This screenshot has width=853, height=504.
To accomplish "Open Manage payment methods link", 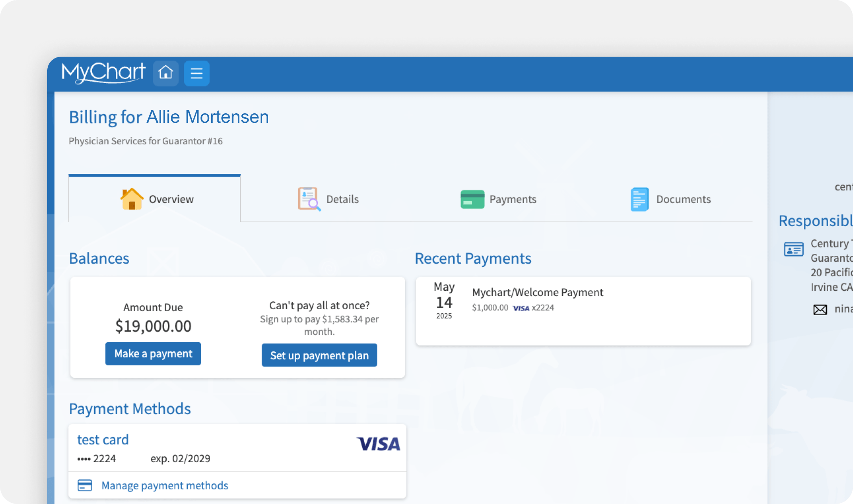I will click(165, 485).
